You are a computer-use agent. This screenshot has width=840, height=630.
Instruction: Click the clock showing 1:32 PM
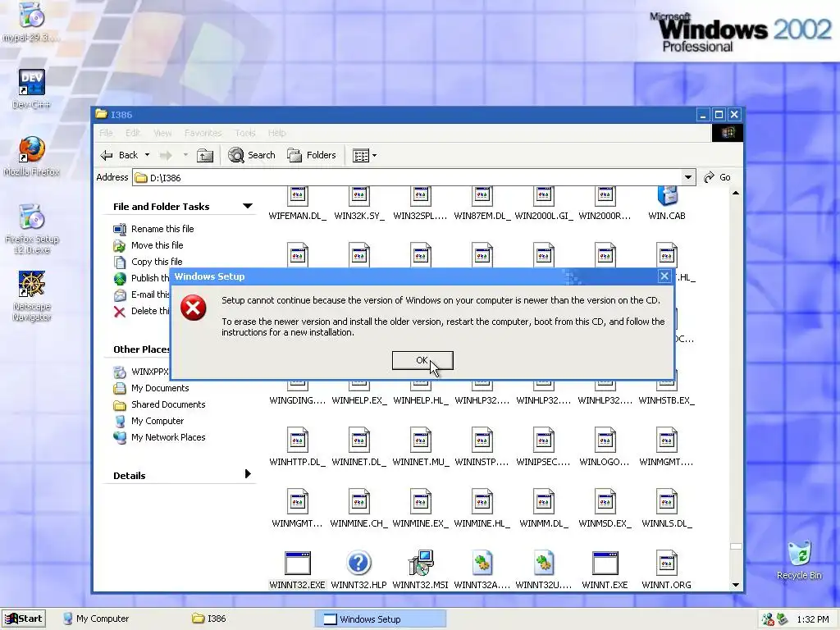[813, 619]
